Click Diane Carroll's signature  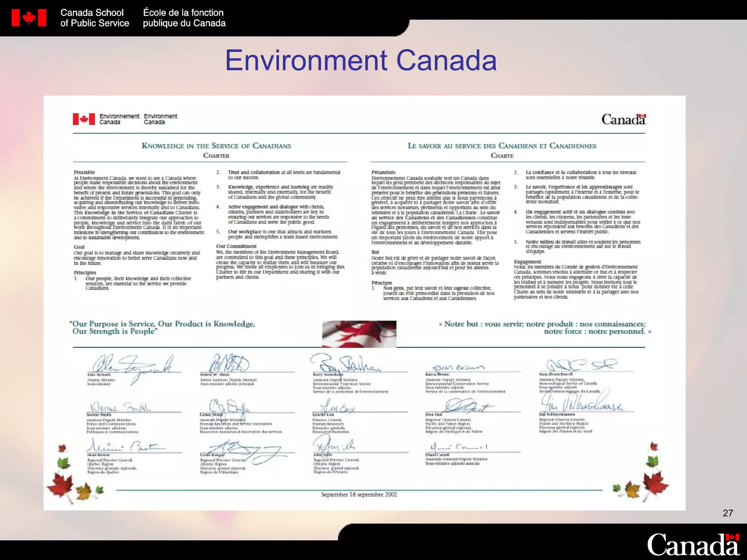click(x=459, y=447)
